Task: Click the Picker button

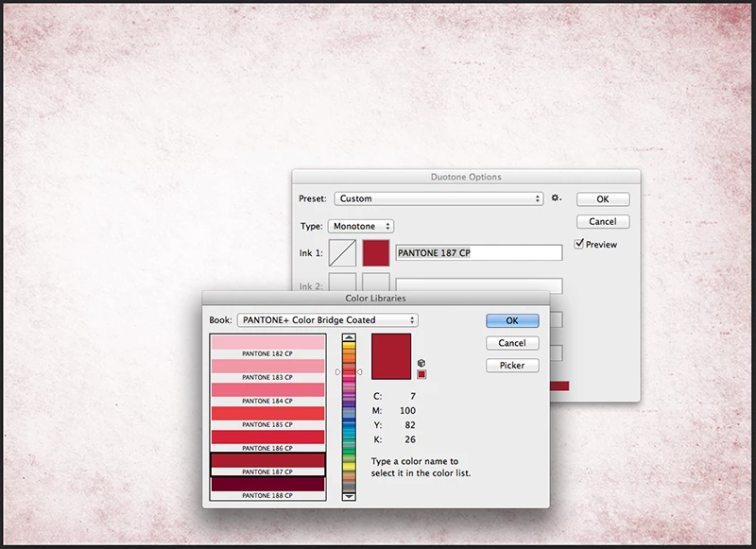Action: 512,366
